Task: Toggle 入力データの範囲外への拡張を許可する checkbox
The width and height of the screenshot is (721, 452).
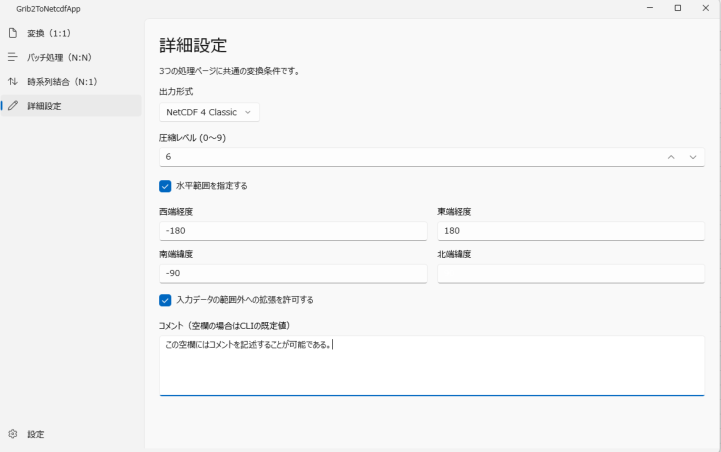Action: coord(165,300)
